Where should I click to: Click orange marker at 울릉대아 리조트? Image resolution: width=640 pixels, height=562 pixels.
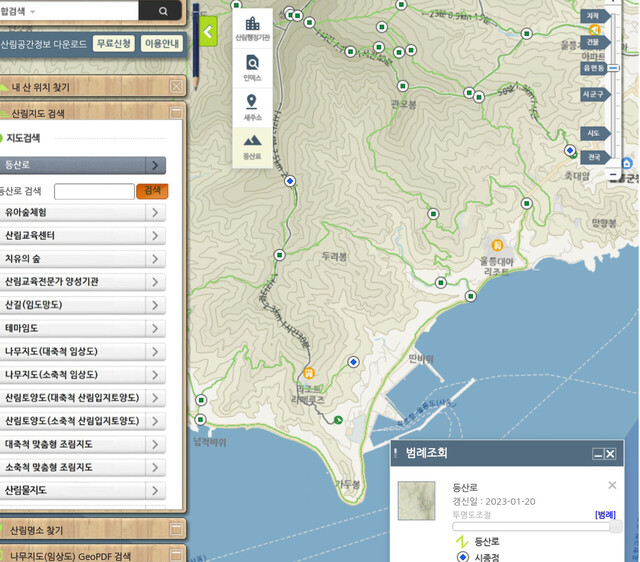point(497,245)
